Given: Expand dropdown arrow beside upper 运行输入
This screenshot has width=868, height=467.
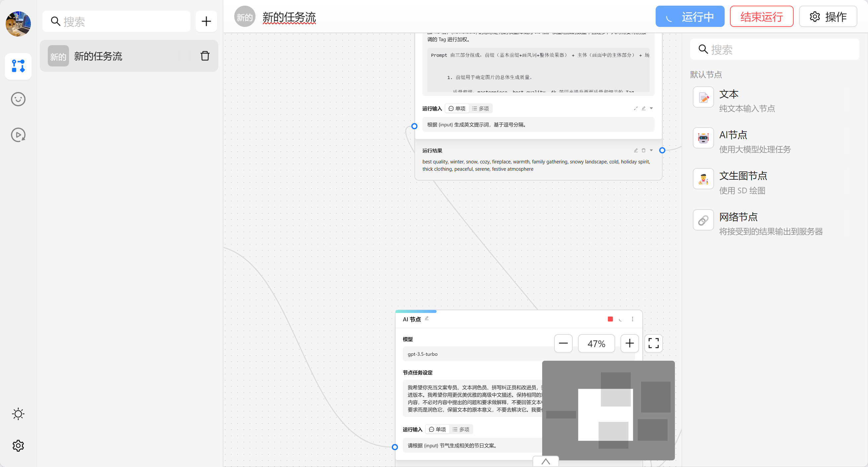Looking at the screenshot, I should [651, 108].
